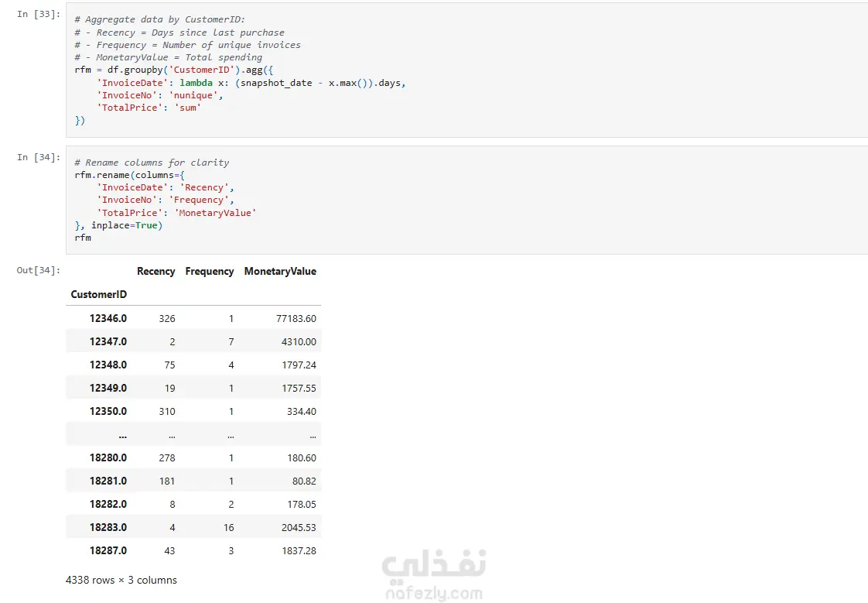Viewport: 868px width, 603px height.
Task: Click recency value 326
Action: [166, 318]
